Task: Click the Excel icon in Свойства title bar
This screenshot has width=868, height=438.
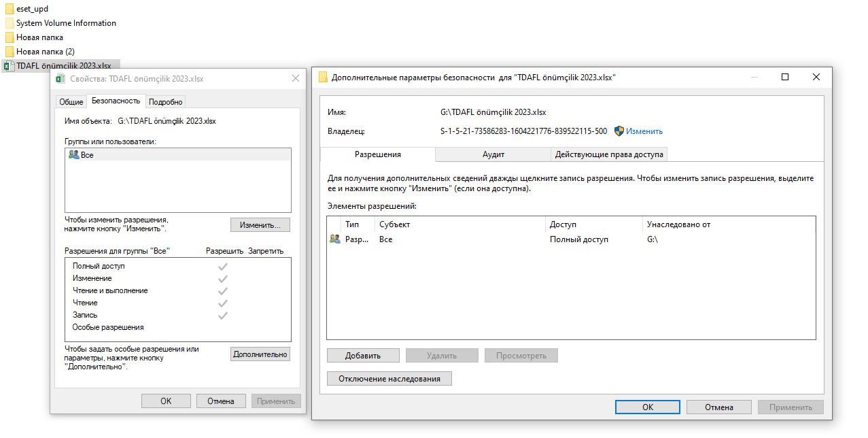Action: [x=60, y=79]
